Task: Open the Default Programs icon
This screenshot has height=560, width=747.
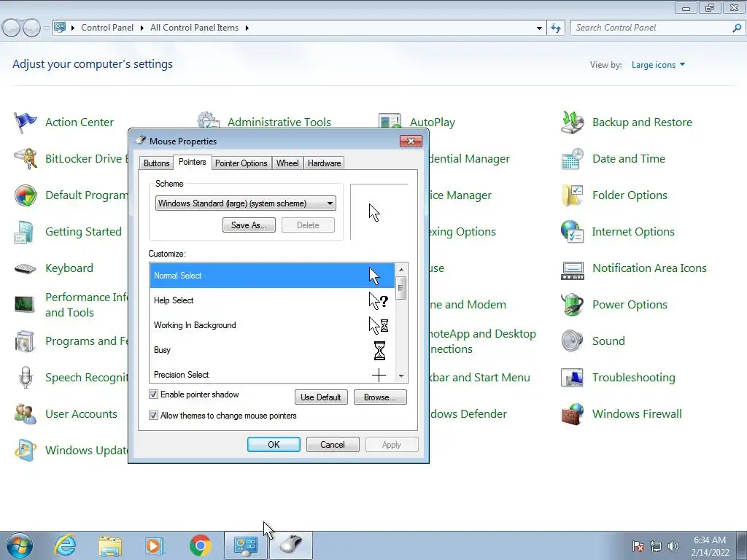Action: (26, 195)
